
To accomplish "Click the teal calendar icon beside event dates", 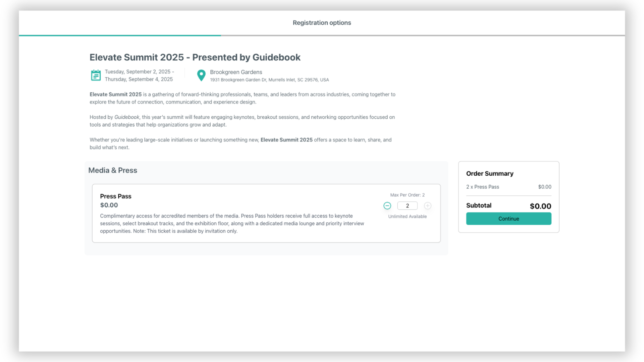I will click(x=96, y=75).
